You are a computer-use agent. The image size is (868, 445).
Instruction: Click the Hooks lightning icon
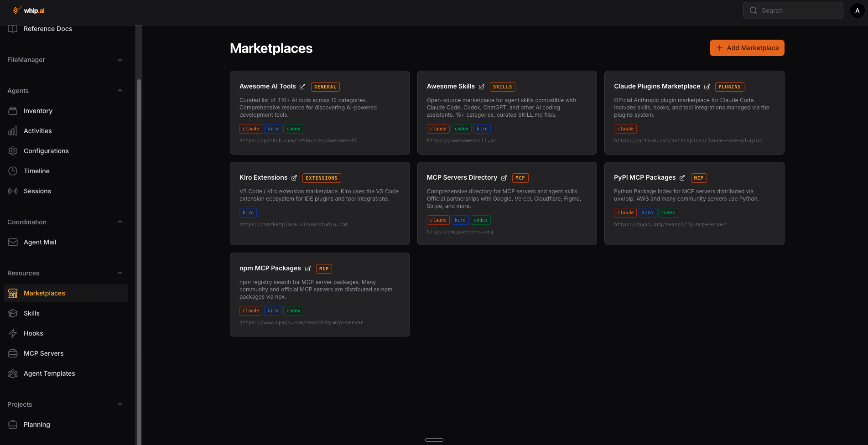pos(13,333)
